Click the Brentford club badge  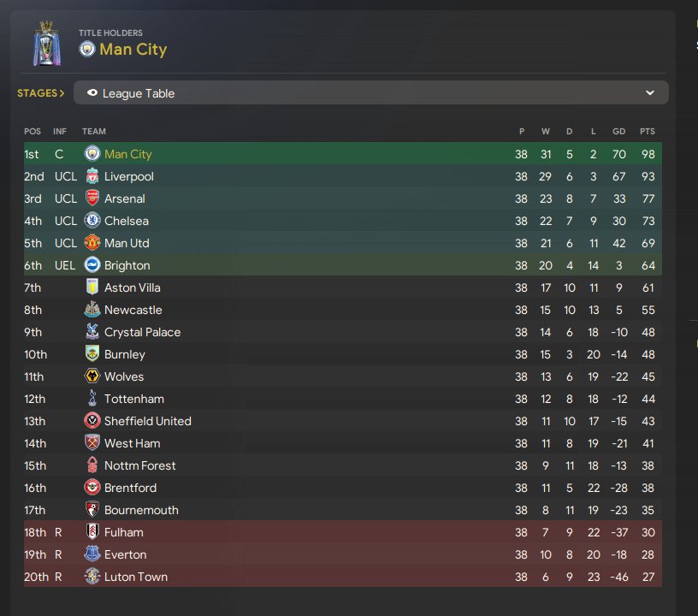(x=92, y=488)
